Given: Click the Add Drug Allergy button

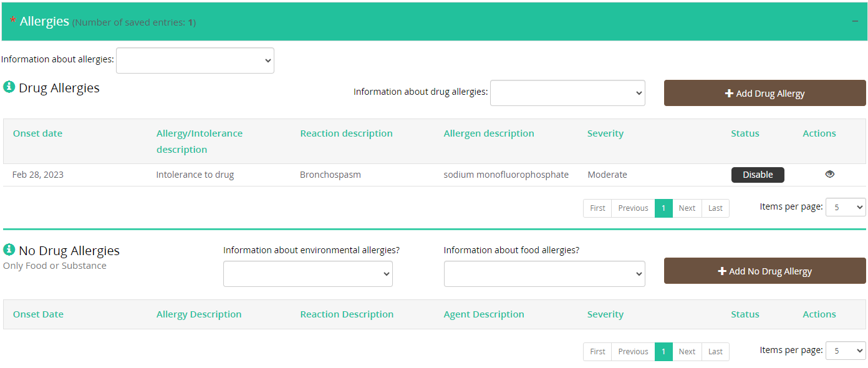Looking at the screenshot, I should point(764,93).
